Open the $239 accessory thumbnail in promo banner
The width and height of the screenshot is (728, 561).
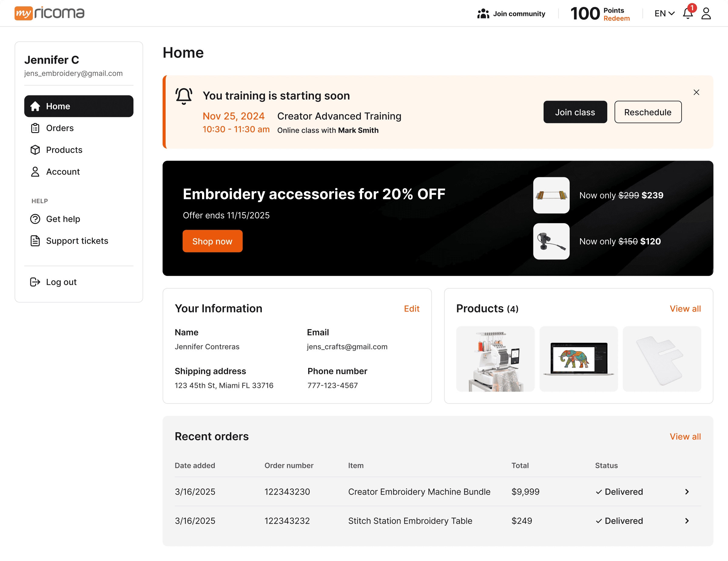(551, 195)
